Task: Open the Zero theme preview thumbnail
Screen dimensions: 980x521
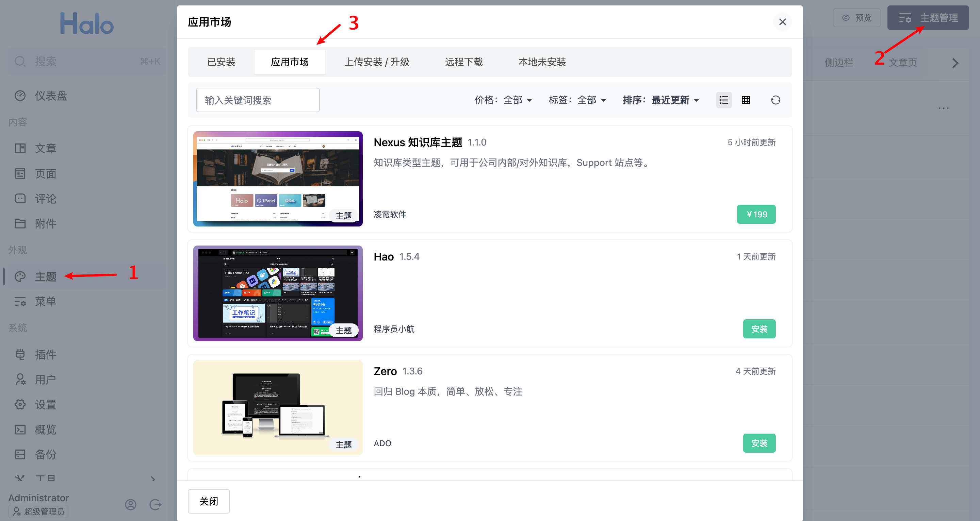Action: [x=278, y=408]
